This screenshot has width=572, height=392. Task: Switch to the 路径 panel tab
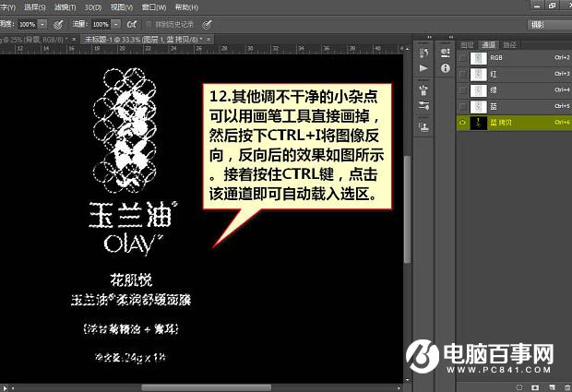(509, 45)
